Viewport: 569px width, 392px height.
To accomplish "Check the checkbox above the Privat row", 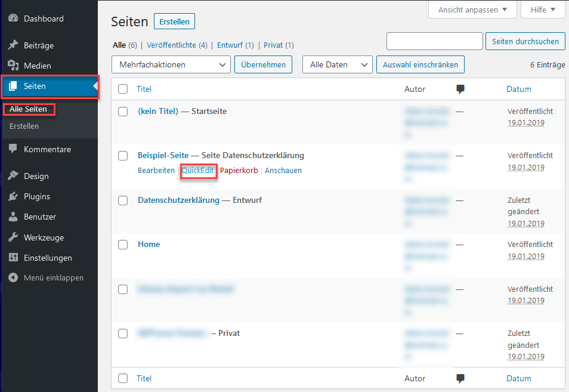I will coord(123,289).
